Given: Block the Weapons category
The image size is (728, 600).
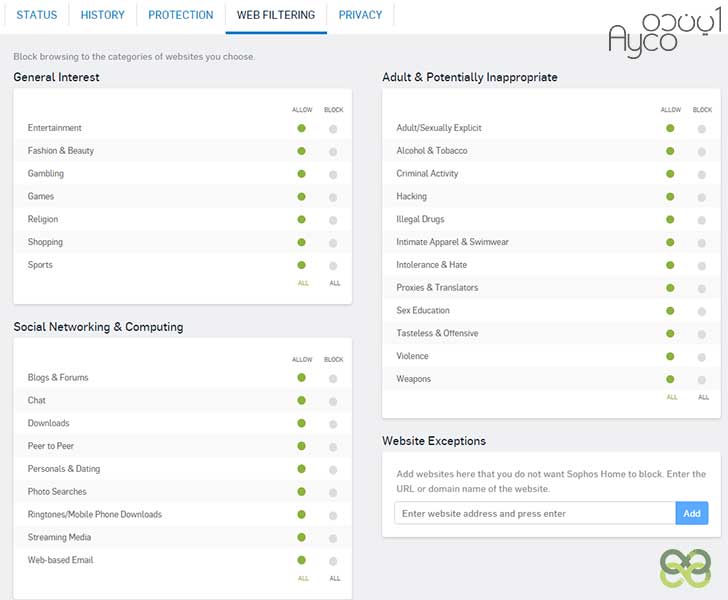Looking at the screenshot, I should [702, 380].
